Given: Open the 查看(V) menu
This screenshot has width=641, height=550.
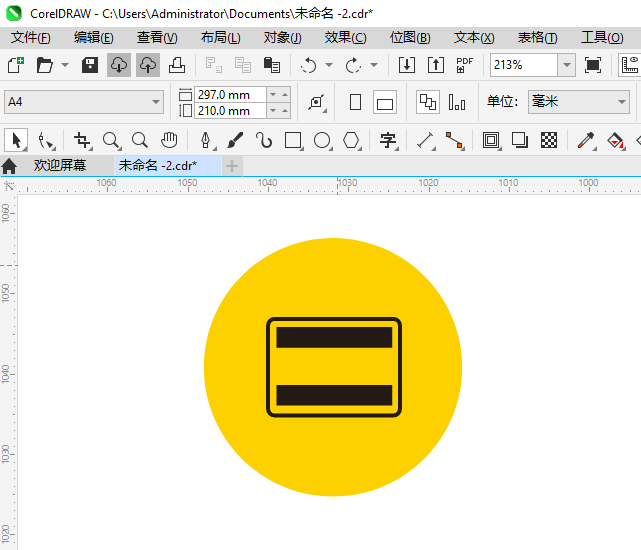Looking at the screenshot, I should [x=157, y=38].
